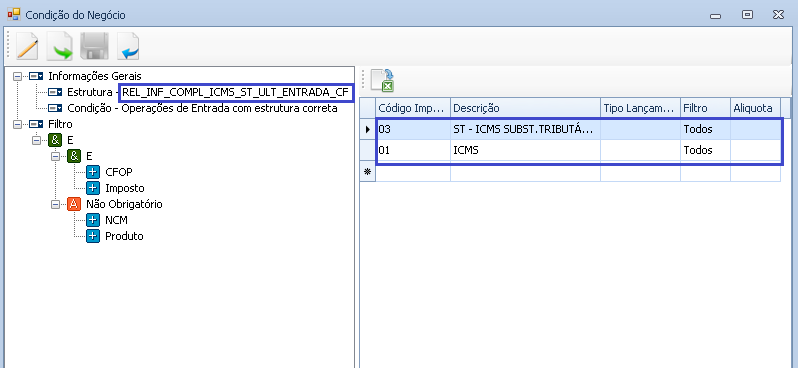Select the NCM filter item
The width and height of the screenshot is (798, 368).
(116, 220)
